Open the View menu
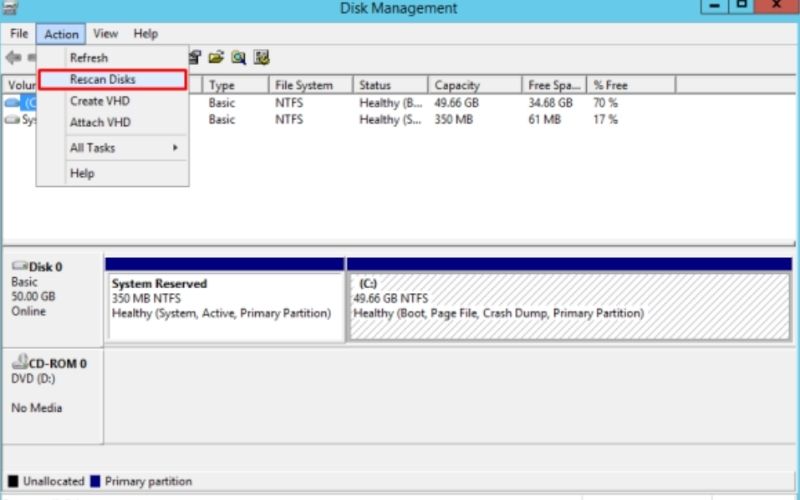Image resolution: width=800 pixels, height=500 pixels. [x=105, y=34]
